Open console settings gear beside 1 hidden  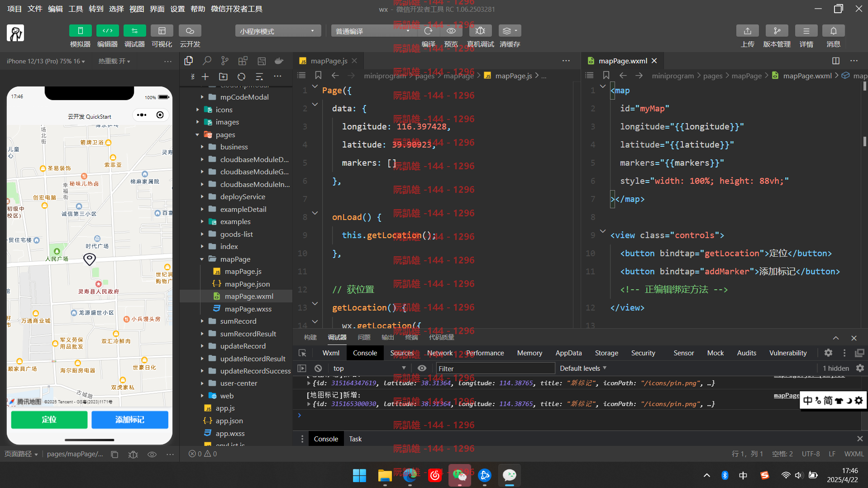860,368
